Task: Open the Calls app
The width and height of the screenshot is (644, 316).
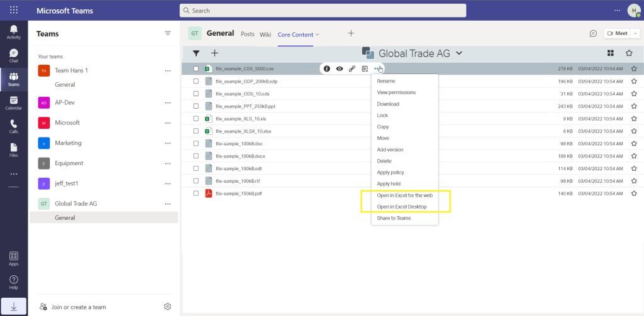Action: click(x=14, y=127)
